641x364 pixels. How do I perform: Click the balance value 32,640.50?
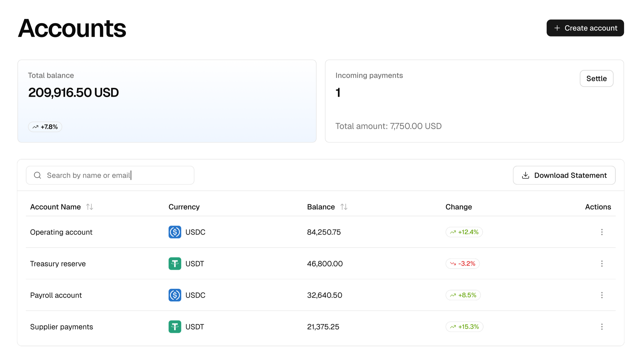[325, 295]
